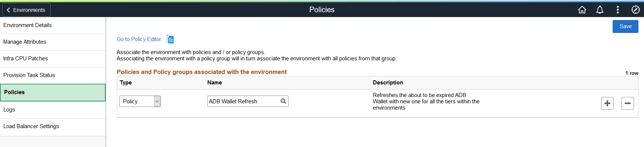Image resolution: width=644 pixels, height=147 pixels.
Task: Open notifications bell icon
Action: click(x=600, y=10)
